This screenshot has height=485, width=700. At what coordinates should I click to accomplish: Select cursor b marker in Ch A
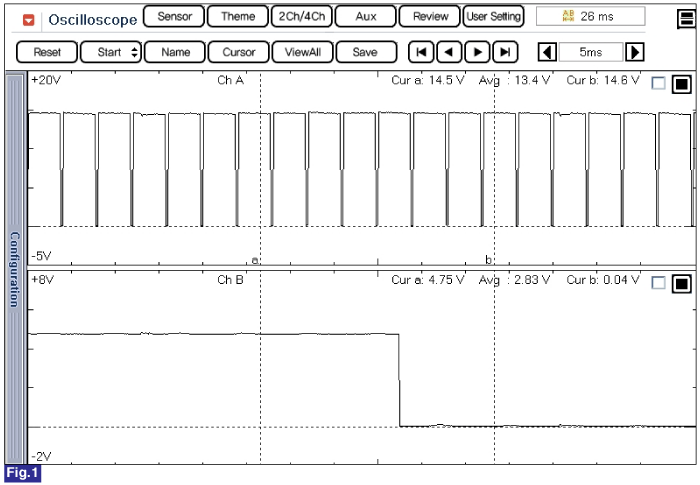(488, 259)
